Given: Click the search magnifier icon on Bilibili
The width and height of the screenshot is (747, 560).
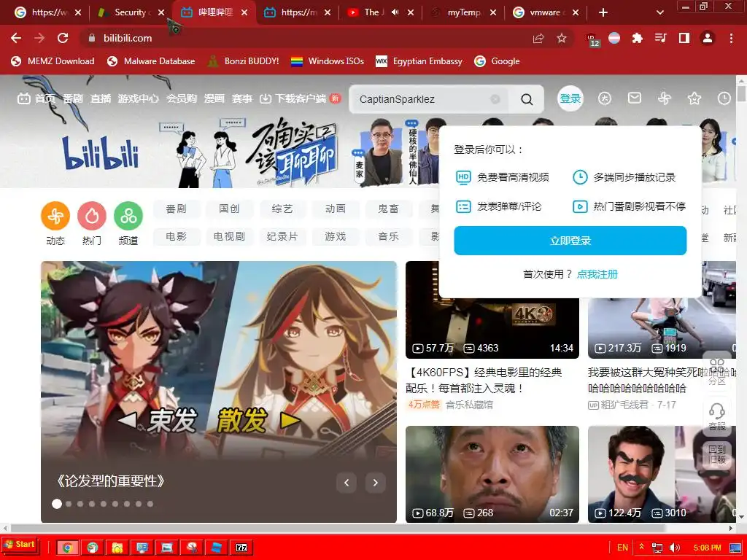Looking at the screenshot, I should pos(527,99).
